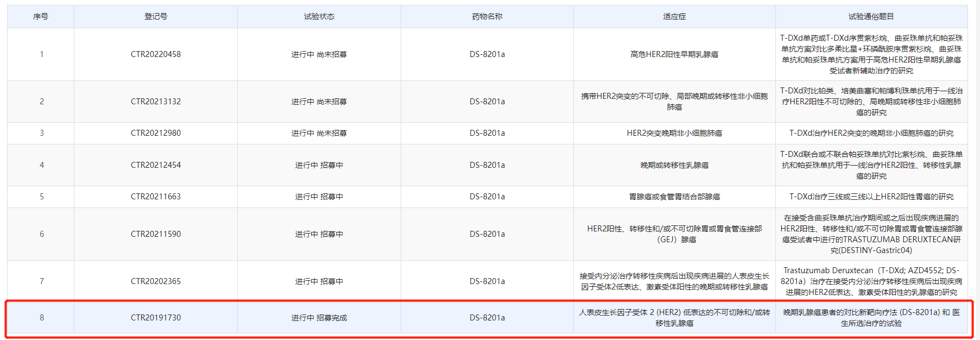The image size is (980, 340).
Task: Click the 进行中 招募完成 status cell
Action: click(319, 318)
